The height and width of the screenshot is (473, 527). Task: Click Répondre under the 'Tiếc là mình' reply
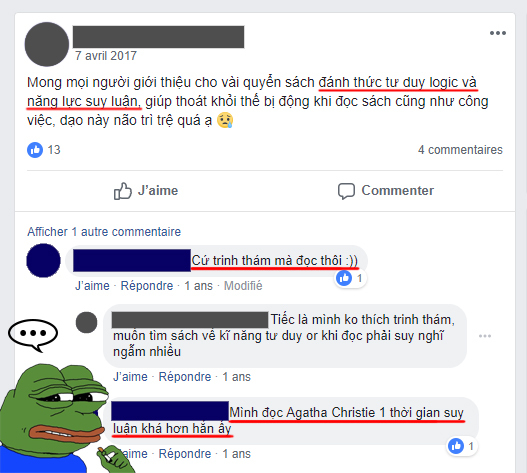point(185,377)
